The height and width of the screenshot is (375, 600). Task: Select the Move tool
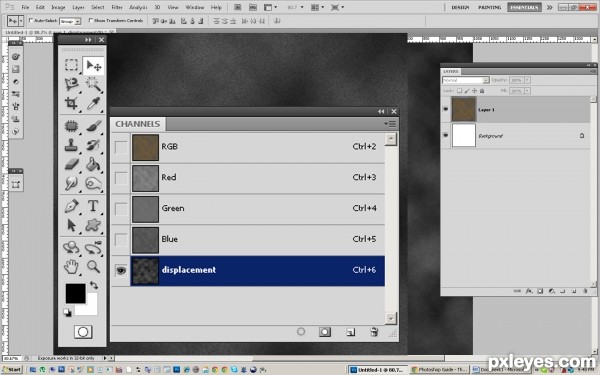coord(93,65)
